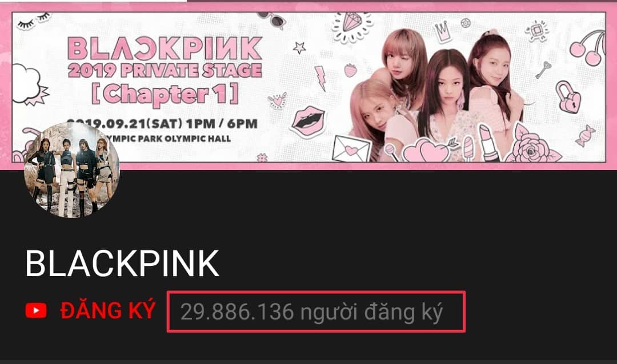617x364 pixels.
Task: Click the OLYMPIC PARK OLYMPIC HALL venue text
Action: point(169,139)
